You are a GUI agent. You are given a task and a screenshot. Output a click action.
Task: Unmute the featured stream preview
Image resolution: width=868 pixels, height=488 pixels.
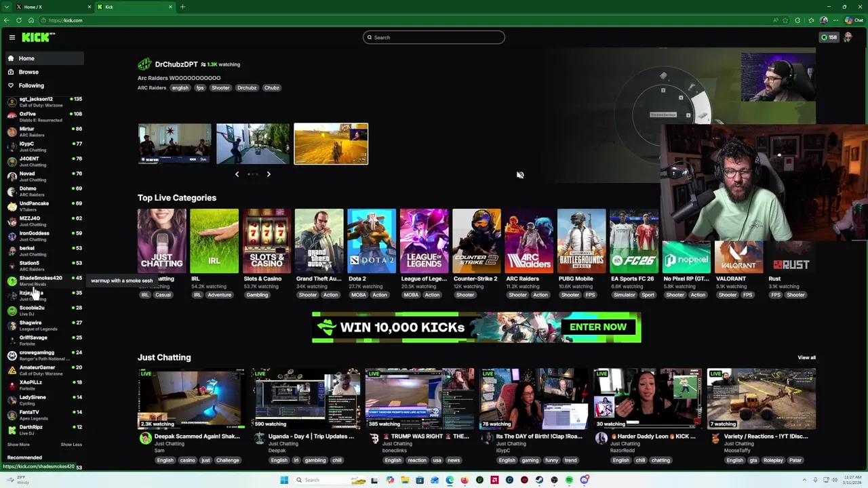coord(520,175)
